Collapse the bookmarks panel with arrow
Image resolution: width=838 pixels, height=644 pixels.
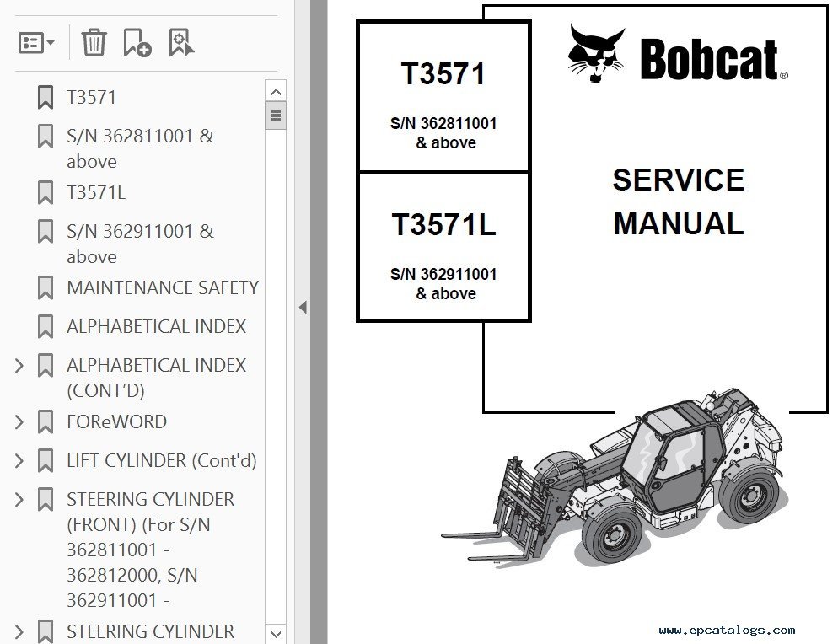tap(303, 308)
